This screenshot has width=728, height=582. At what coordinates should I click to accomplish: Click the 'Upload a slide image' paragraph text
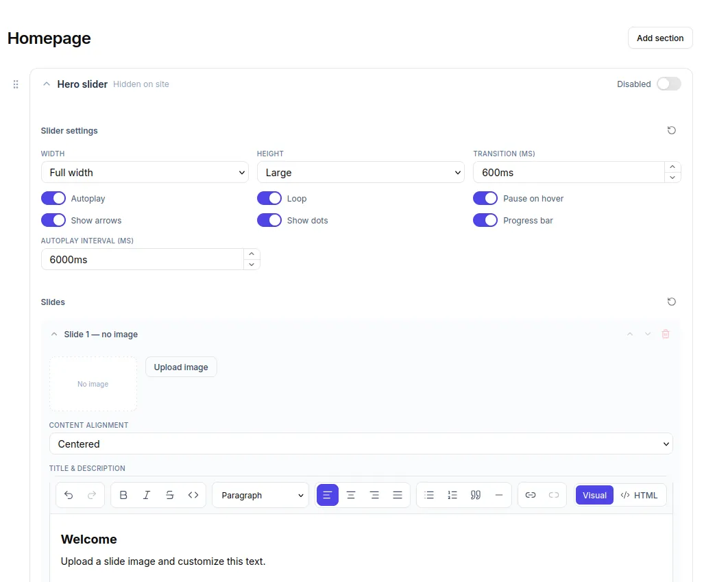click(x=163, y=561)
